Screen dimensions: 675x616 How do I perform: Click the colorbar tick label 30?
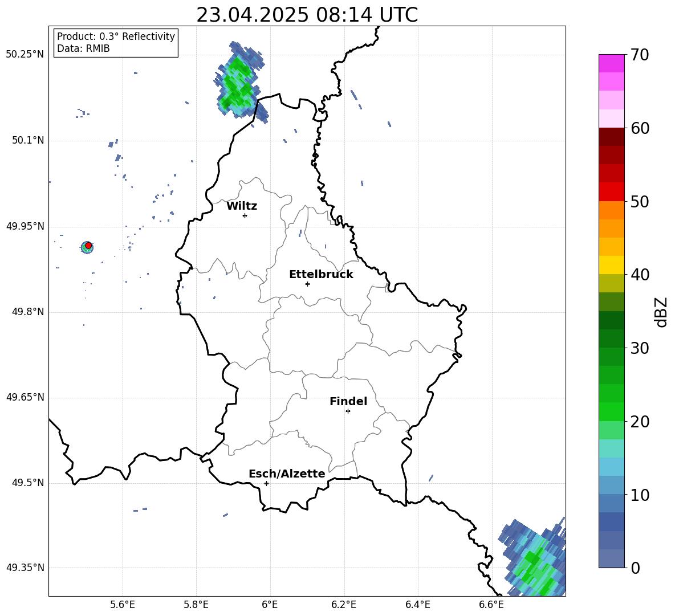tap(640, 348)
